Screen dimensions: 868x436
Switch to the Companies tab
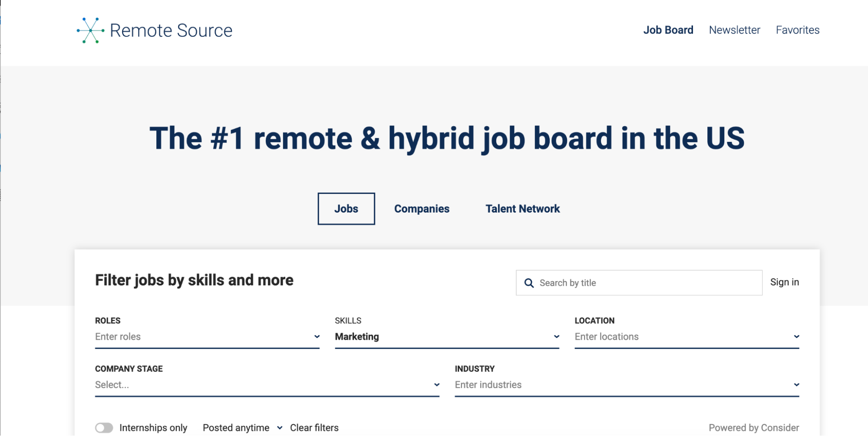point(422,209)
